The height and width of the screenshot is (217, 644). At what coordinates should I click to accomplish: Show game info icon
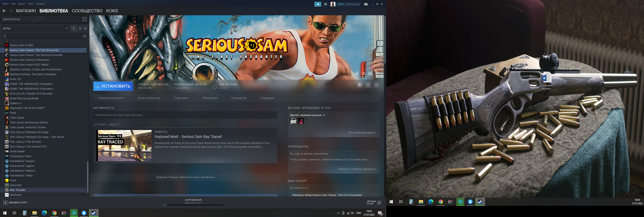click(x=368, y=85)
